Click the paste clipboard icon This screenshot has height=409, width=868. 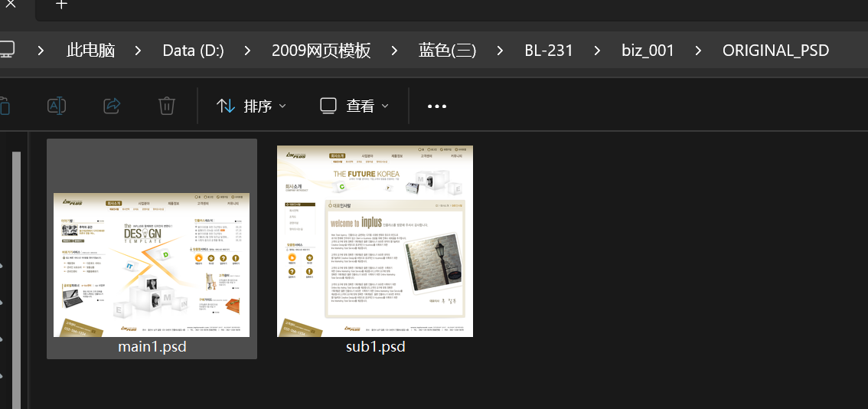pyautogui.click(x=3, y=105)
